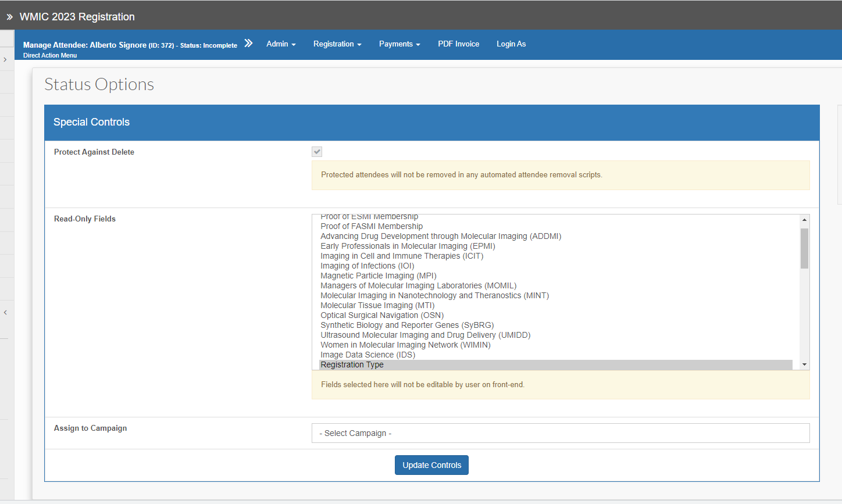The height and width of the screenshot is (504, 842).
Task: Expand the left sidebar right-chevron
Action: pos(5,59)
